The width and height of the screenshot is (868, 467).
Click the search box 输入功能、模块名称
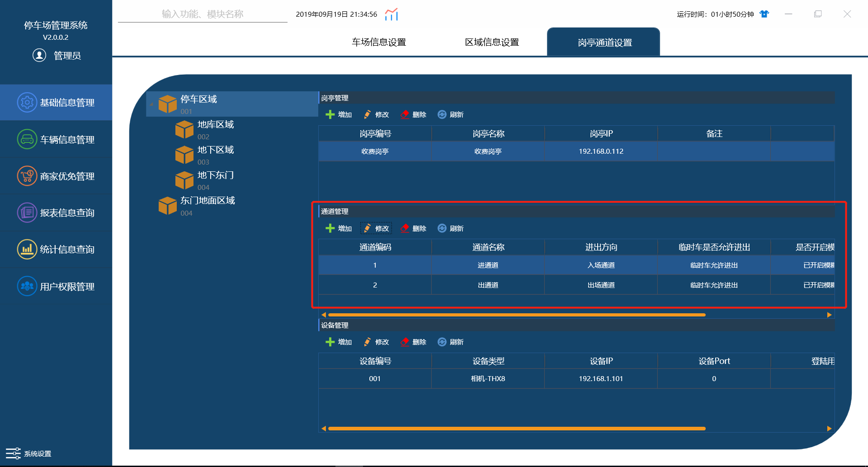203,14
